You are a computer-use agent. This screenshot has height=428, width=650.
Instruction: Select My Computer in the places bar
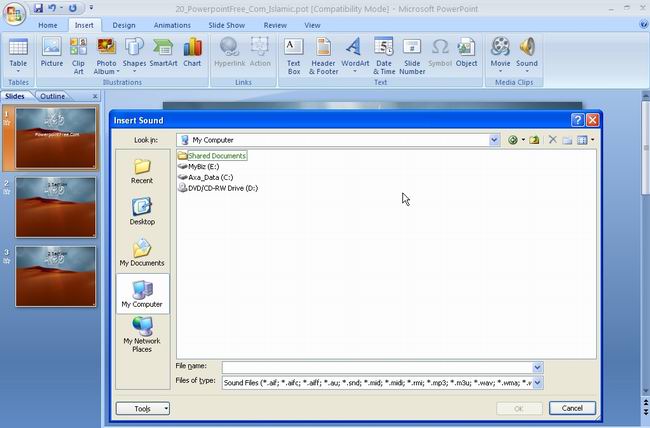pos(142,294)
